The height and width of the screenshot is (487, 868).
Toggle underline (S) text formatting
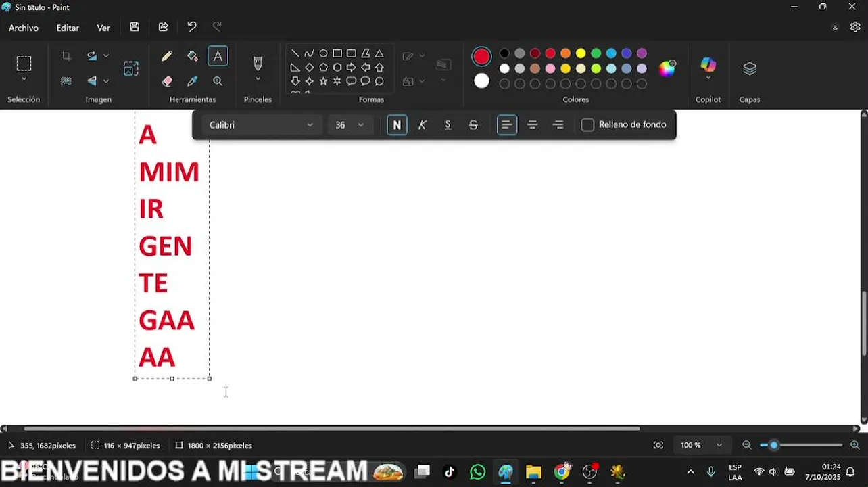[448, 125]
